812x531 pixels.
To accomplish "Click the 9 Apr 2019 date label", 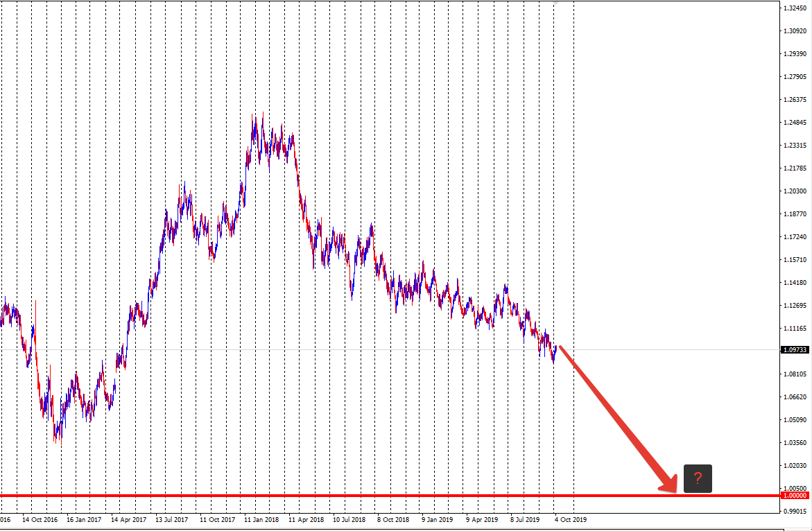I will point(482,520).
